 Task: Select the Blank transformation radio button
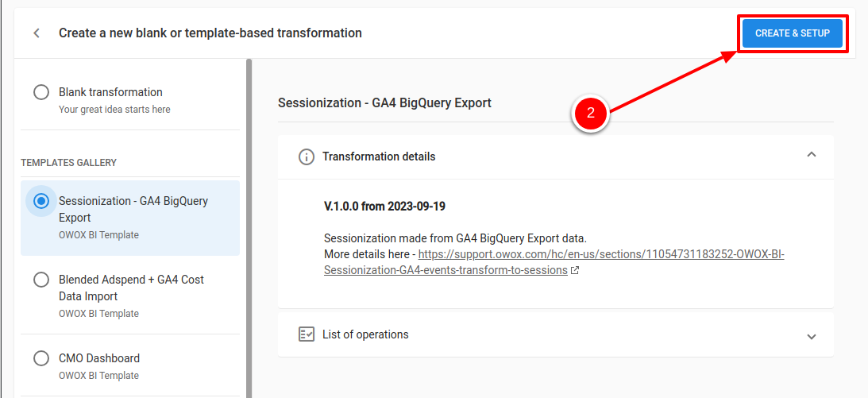coord(41,92)
